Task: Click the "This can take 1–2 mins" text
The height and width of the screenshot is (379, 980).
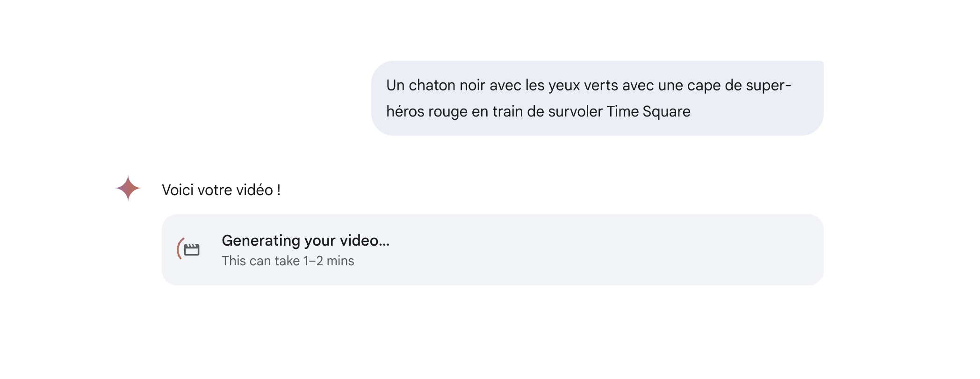Action: [x=288, y=261]
